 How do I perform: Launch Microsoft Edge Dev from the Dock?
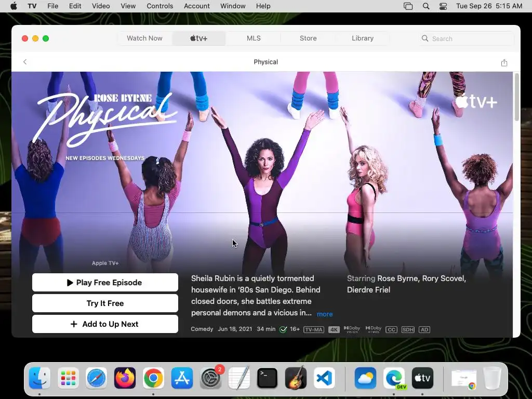point(394,378)
